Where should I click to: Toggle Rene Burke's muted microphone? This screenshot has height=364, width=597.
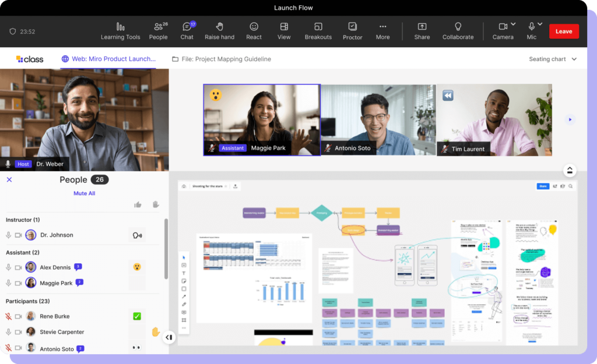(9, 316)
